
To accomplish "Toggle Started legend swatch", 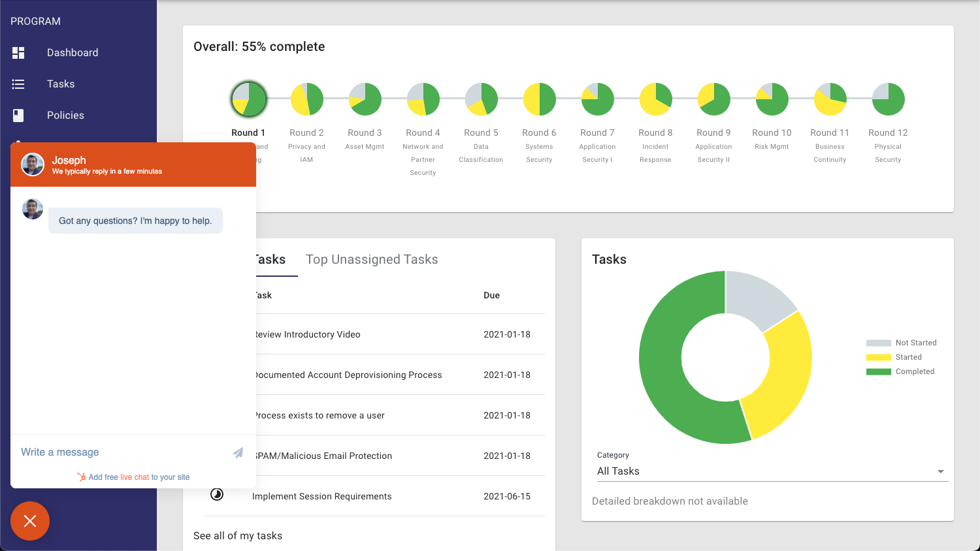I will click(x=878, y=357).
